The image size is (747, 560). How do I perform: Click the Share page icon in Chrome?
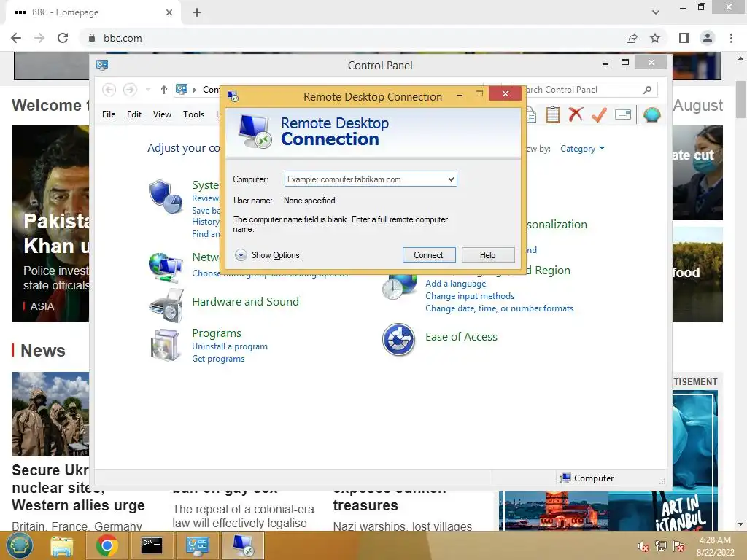pyautogui.click(x=632, y=38)
